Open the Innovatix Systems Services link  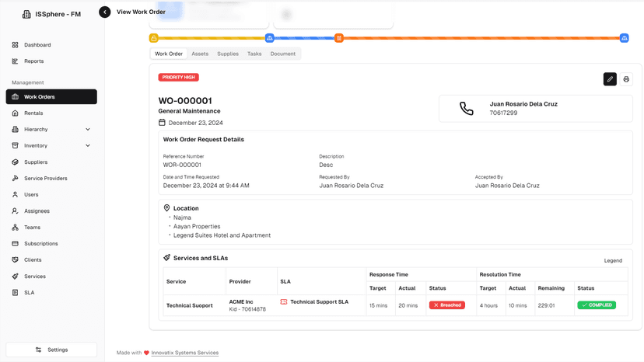[x=185, y=353]
